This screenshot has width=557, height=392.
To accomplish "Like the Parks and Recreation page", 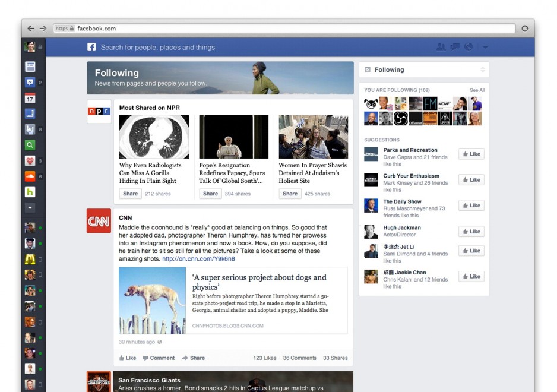I will click(x=471, y=154).
